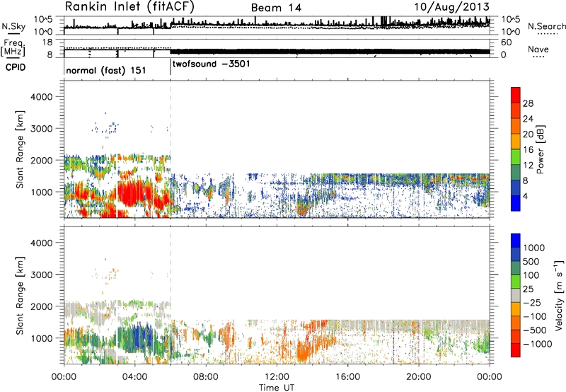Click the gray segment of velocity colorbar
Viewport: 566px width, 392px height.
click(x=516, y=295)
